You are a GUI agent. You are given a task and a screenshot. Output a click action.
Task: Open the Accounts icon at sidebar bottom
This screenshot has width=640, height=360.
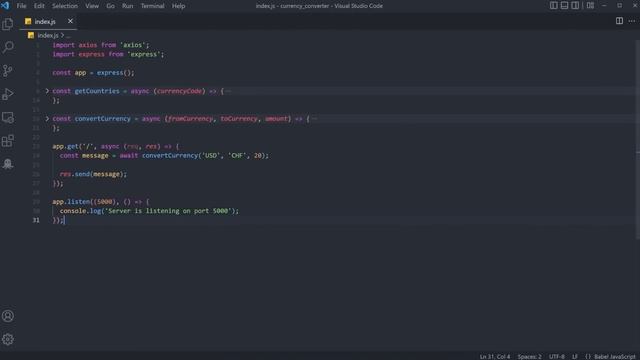coord(8,316)
